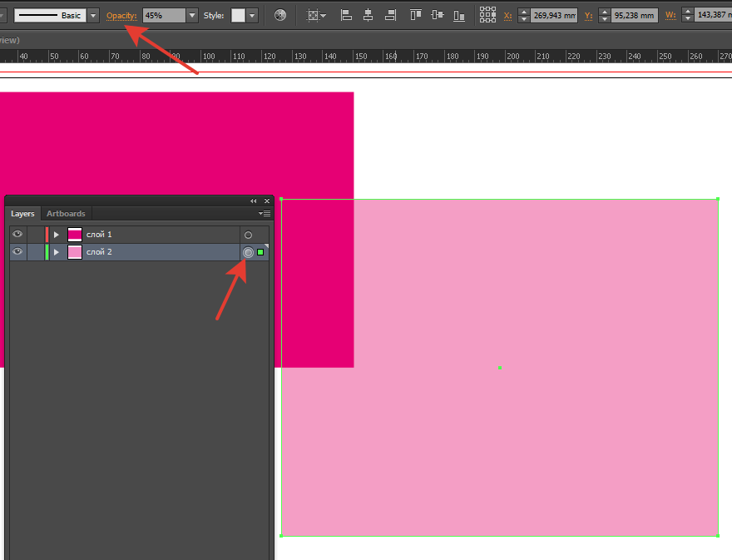Click the Align To selection icon

[313, 16]
